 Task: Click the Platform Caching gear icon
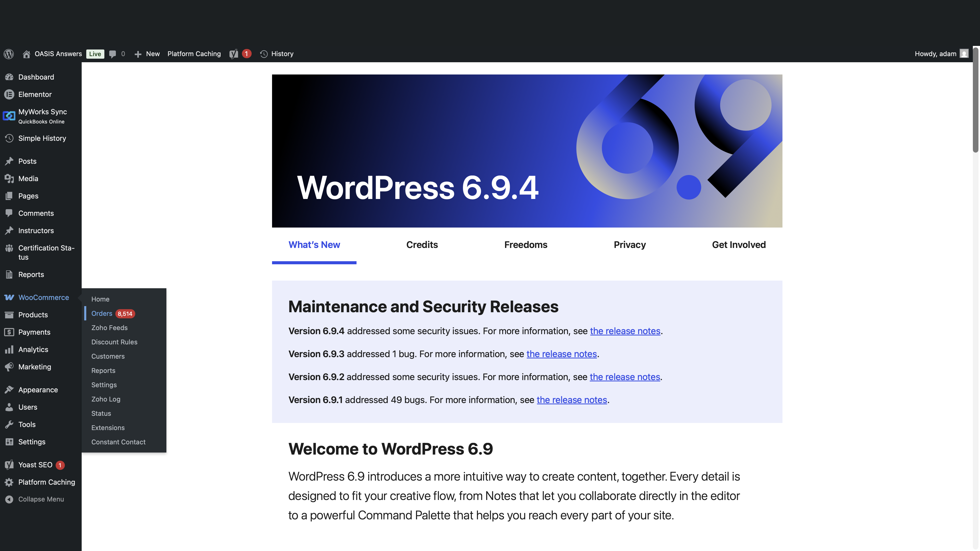click(9, 482)
